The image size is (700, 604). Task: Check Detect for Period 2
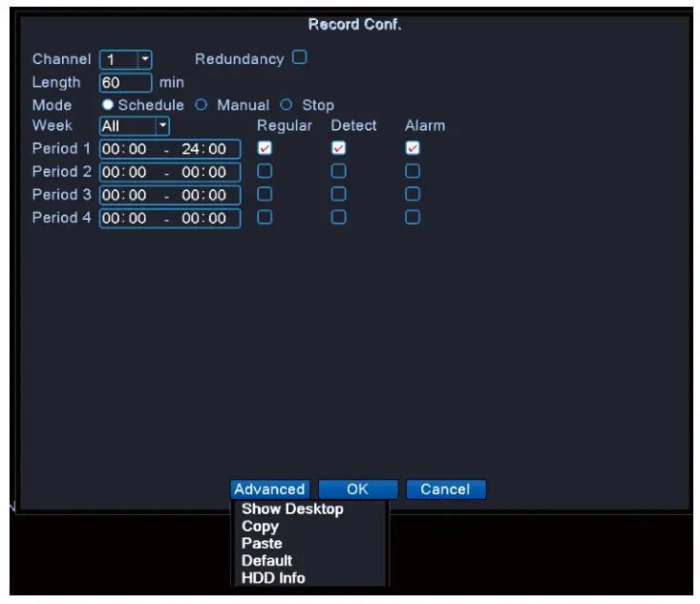click(338, 171)
